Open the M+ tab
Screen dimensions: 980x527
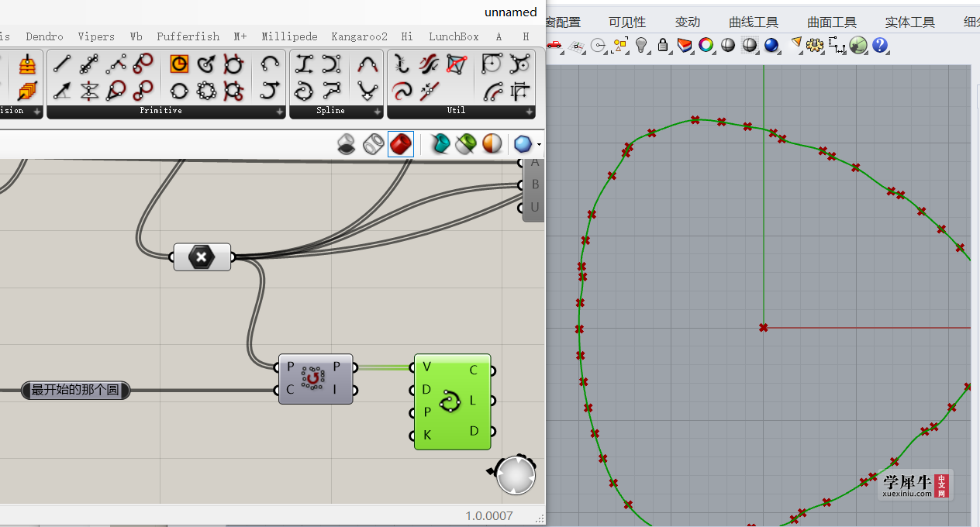240,36
